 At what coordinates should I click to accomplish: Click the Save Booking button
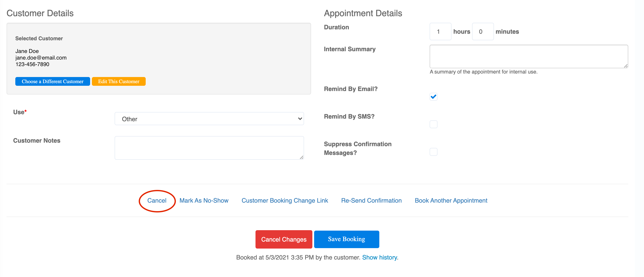pyautogui.click(x=346, y=239)
